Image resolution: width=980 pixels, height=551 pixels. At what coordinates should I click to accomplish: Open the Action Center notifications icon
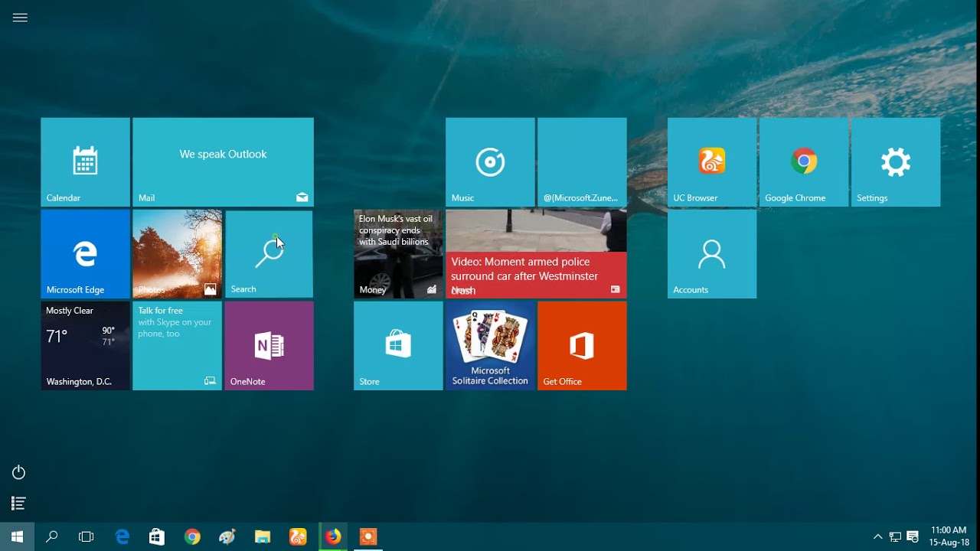pyautogui.click(x=913, y=537)
